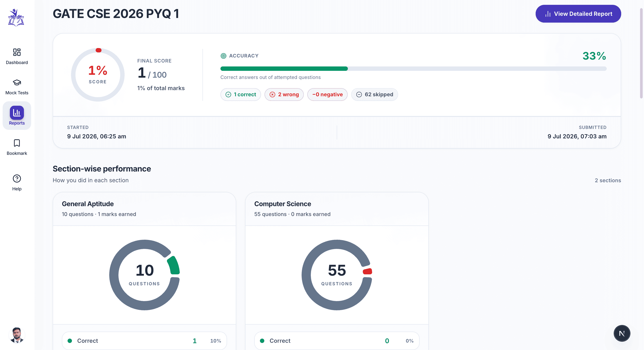The width and height of the screenshot is (644, 350).
Task: Select the Reports bar chart icon
Action: click(x=17, y=113)
